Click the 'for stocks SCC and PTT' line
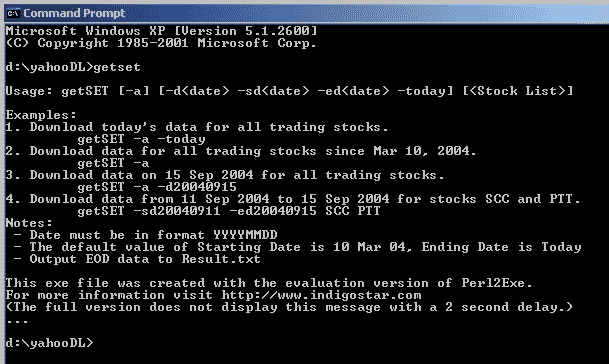This screenshot has width=609, height=364. pyautogui.click(x=293, y=199)
